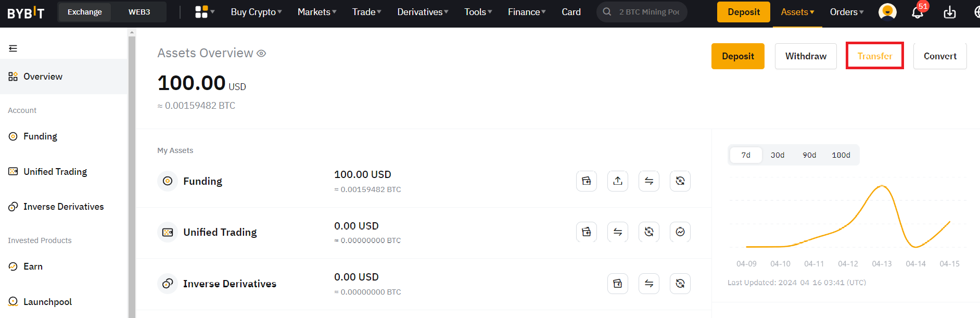Click the total balance 0.00159482 BTC text
Viewport: 980px width, 318px height.
[197, 106]
